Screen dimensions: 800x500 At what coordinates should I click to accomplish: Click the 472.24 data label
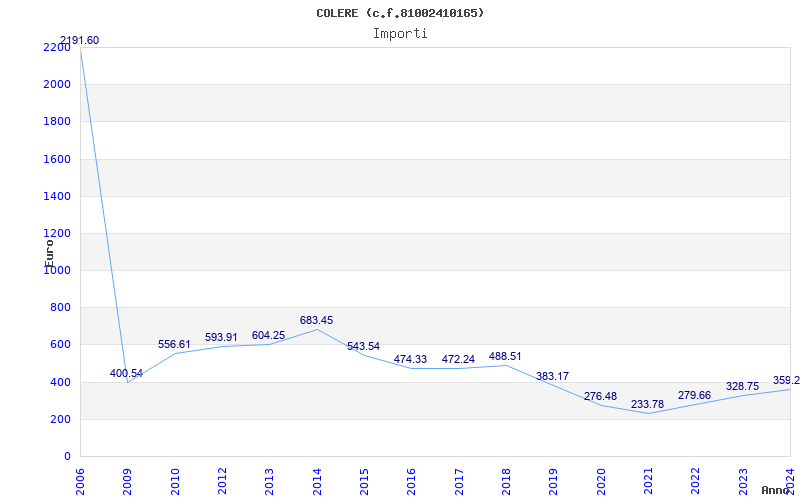point(458,360)
